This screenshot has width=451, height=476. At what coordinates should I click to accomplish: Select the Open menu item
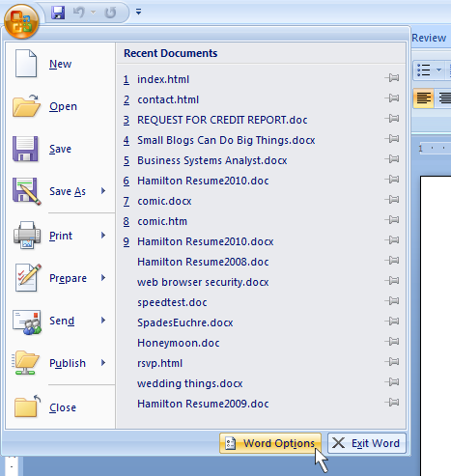(x=60, y=106)
